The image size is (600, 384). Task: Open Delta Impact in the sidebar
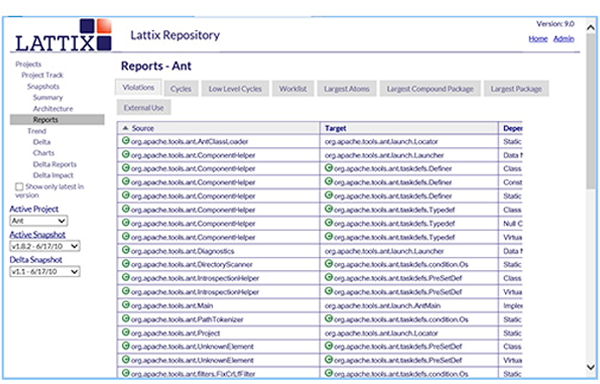coord(53,175)
